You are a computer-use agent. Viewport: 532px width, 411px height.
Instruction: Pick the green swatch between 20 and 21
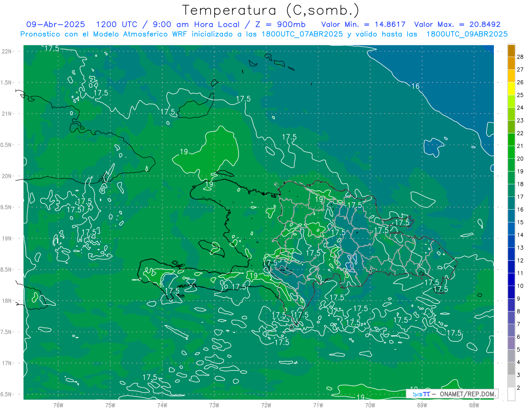pos(511,152)
